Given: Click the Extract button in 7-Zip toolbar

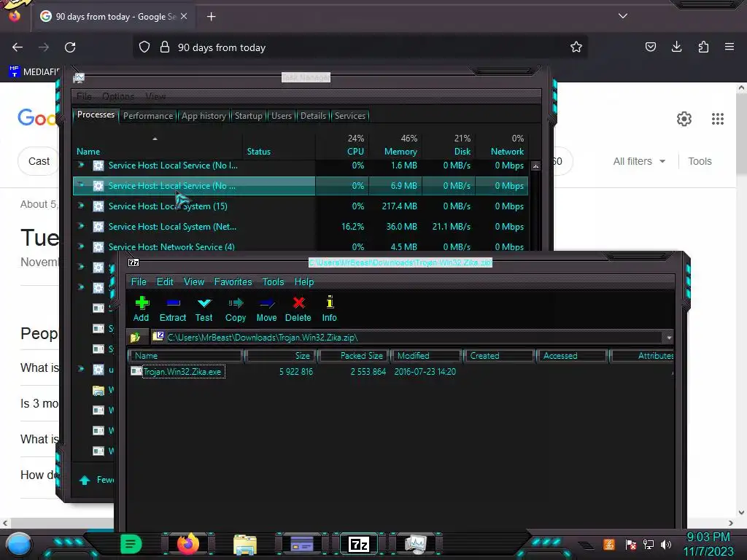Looking at the screenshot, I should click(172, 308).
